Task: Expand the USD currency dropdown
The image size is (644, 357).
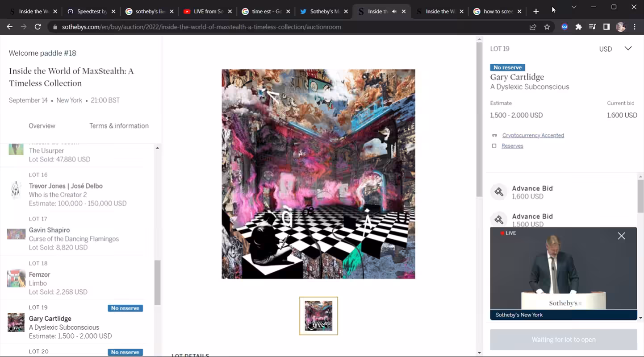Action: tap(628, 49)
